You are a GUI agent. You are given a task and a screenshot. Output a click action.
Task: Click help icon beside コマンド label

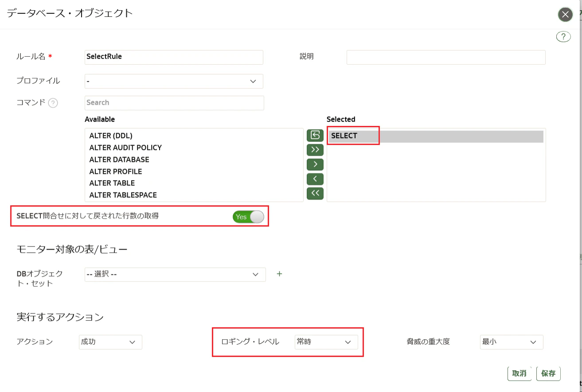(53, 103)
